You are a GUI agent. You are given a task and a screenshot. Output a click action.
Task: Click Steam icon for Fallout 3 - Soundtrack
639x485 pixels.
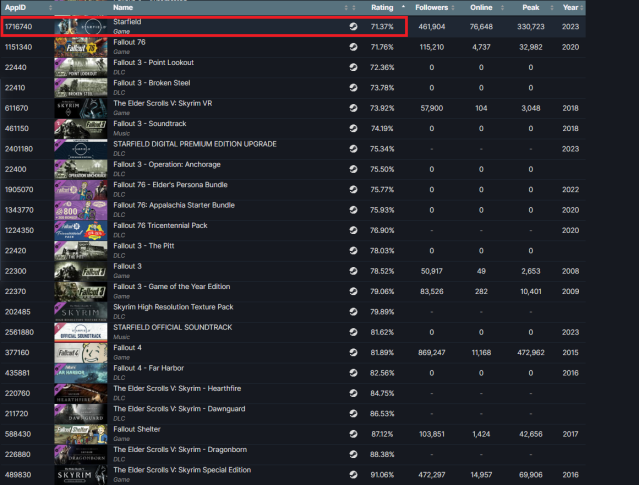[353, 128]
